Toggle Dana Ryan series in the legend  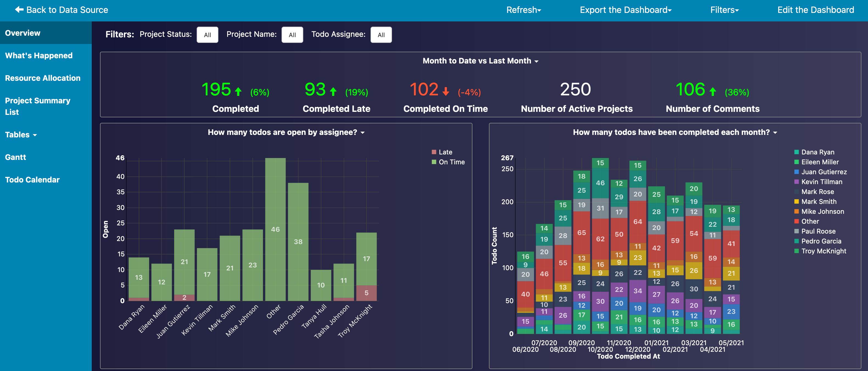tap(817, 152)
